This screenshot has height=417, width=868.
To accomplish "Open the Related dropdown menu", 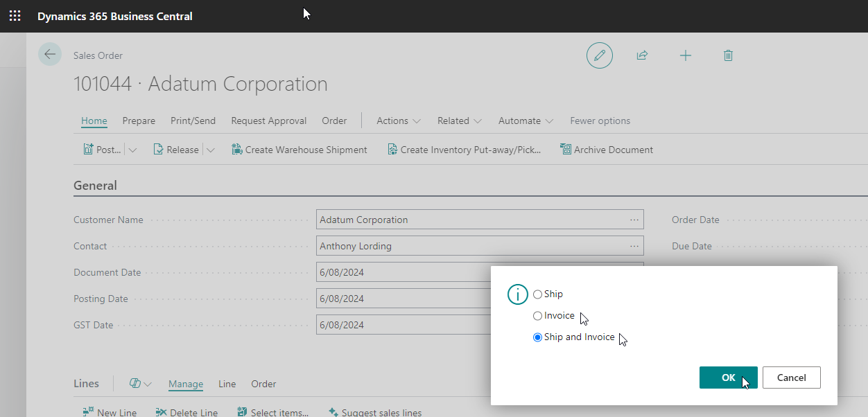I will pos(460,121).
